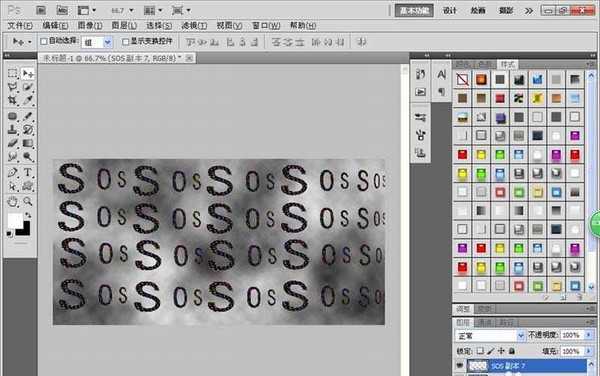Enable the 显示变换控件 checkbox
Screen dimensions: 600x376
coord(125,41)
